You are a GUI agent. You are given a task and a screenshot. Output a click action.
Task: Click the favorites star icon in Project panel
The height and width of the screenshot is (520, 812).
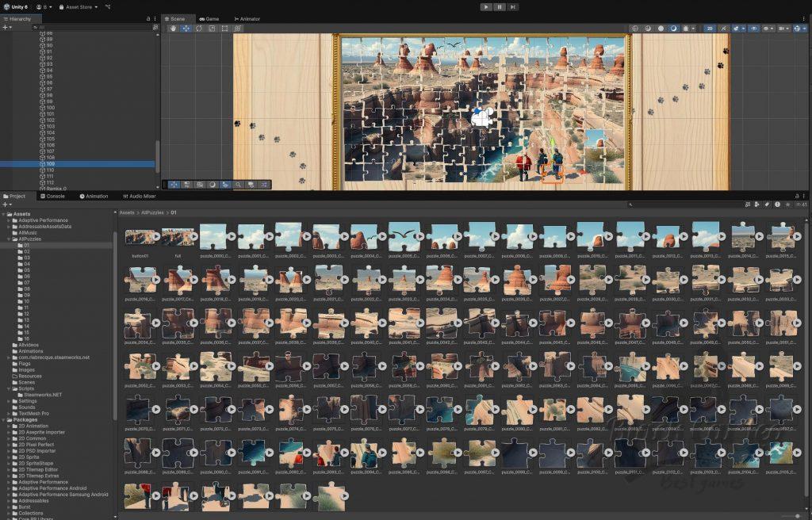click(x=787, y=205)
